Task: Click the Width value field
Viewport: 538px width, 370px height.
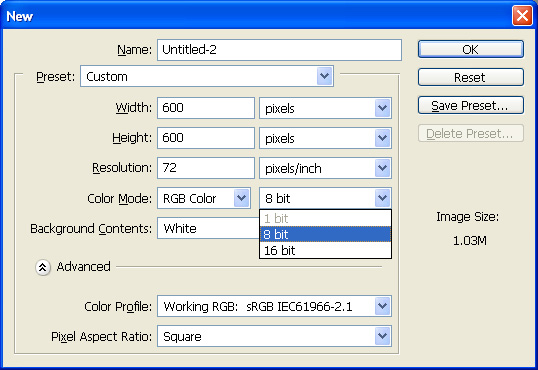Action: [x=206, y=108]
